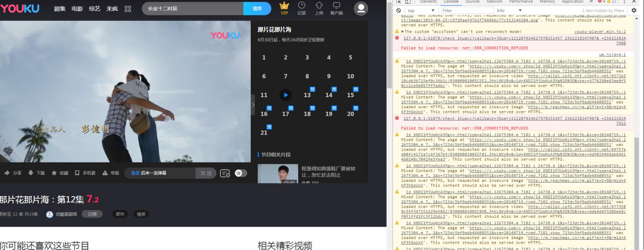Open the youku-player.min.js:2 source link
Image resolution: width=644 pixels, height=250 pixels.
click(x=600, y=32)
